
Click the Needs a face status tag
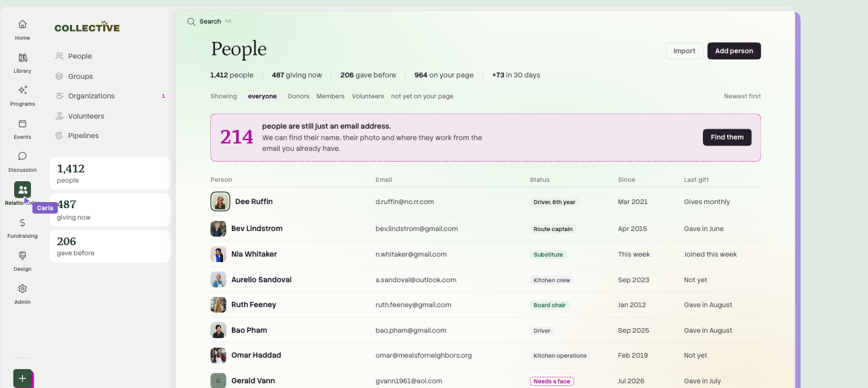pos(552,381)
